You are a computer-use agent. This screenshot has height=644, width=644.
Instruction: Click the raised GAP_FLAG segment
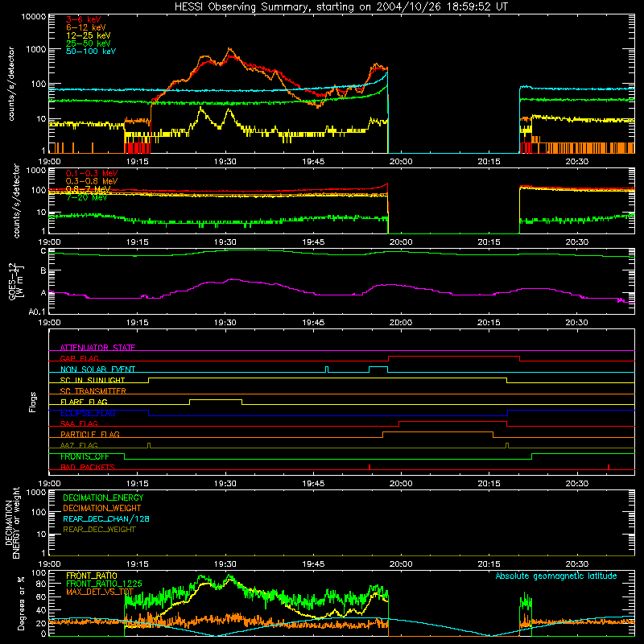[454, 356]
